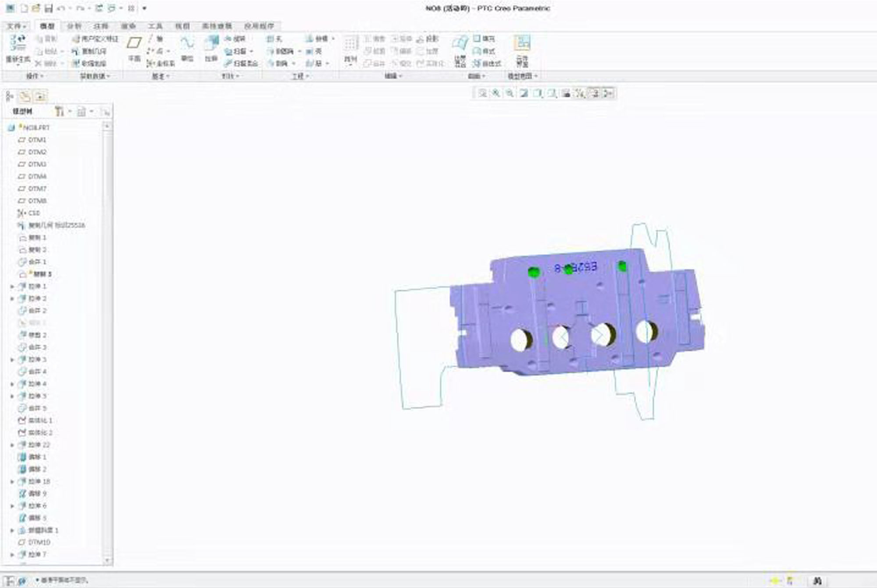Open the Operations group dropdown in the ribbon
Screen dimensions: 877x588
(x=35, y=76)
